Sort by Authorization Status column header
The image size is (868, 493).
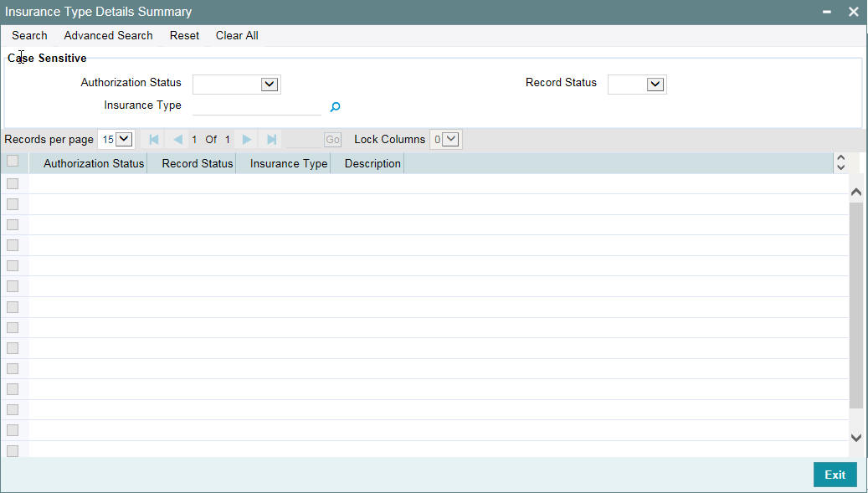(94, 163)
